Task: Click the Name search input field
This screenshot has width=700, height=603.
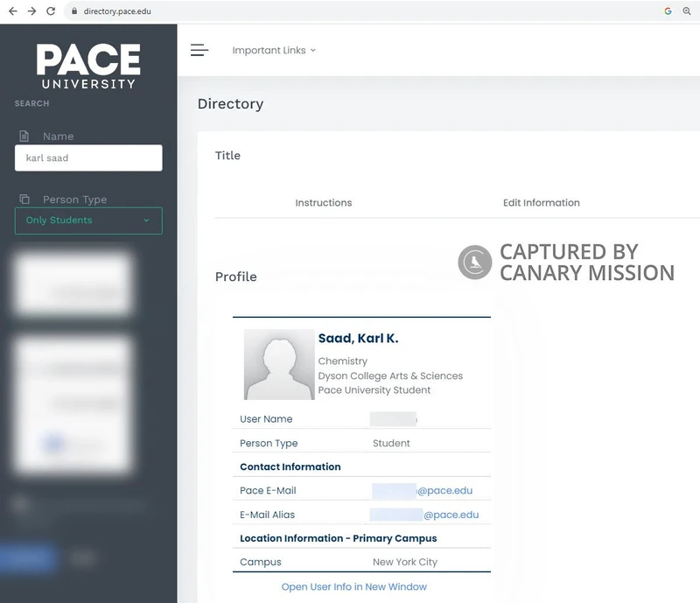Action: point(88,158)
